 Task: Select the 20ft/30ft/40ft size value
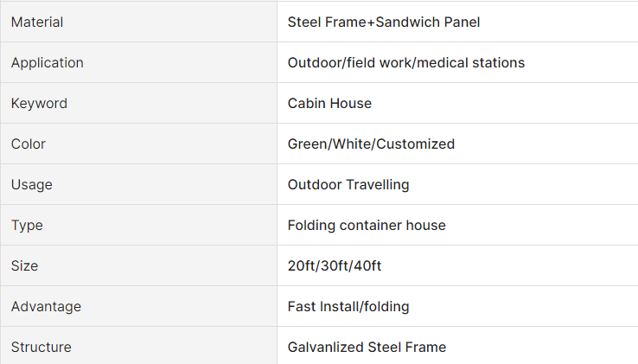pos(335,266)
